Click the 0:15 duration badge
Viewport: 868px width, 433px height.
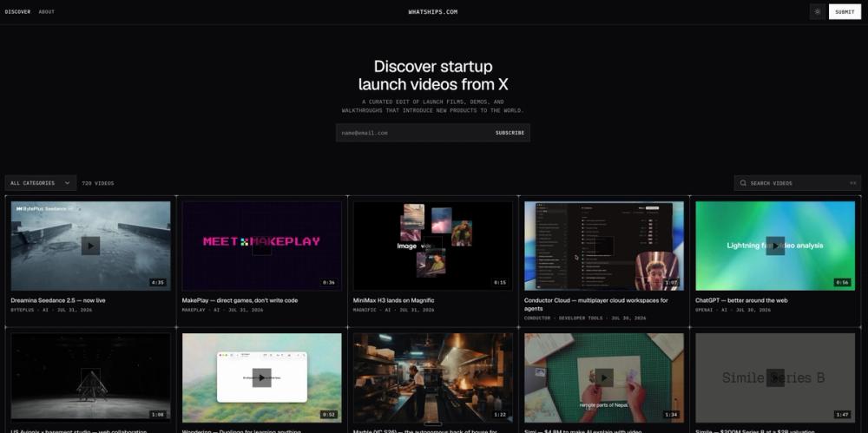click(500, 282)
